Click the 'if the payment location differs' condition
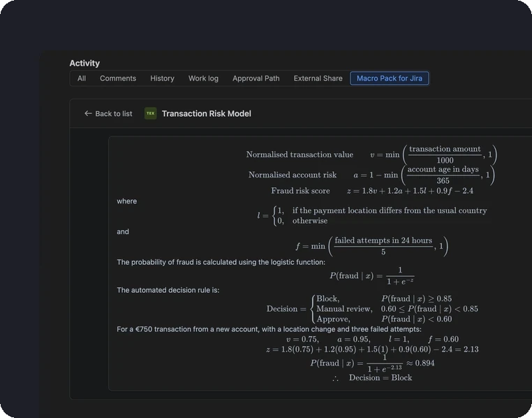 (x=390, y=210)
